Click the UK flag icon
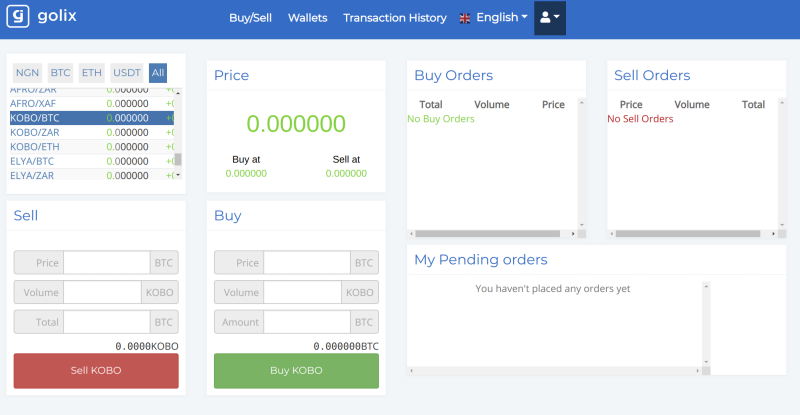The image size is (800, 415). click(x=464, y=18)
